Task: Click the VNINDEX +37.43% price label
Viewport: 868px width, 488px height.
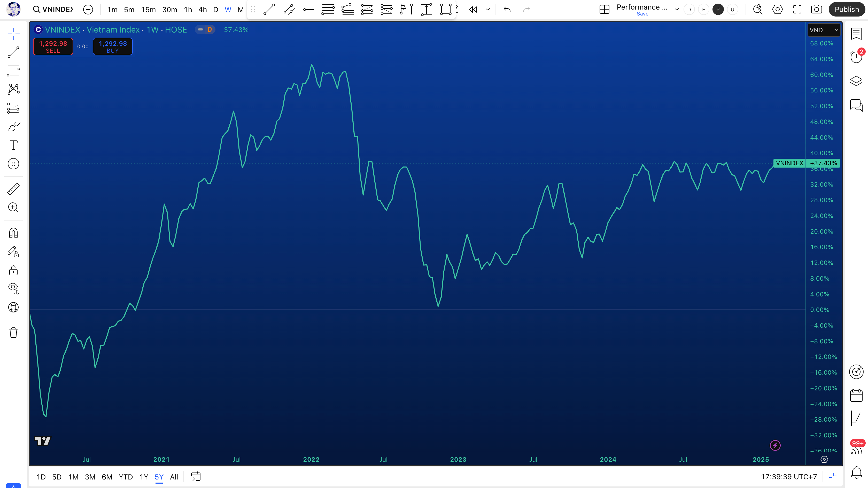Action: pos(807,163)
